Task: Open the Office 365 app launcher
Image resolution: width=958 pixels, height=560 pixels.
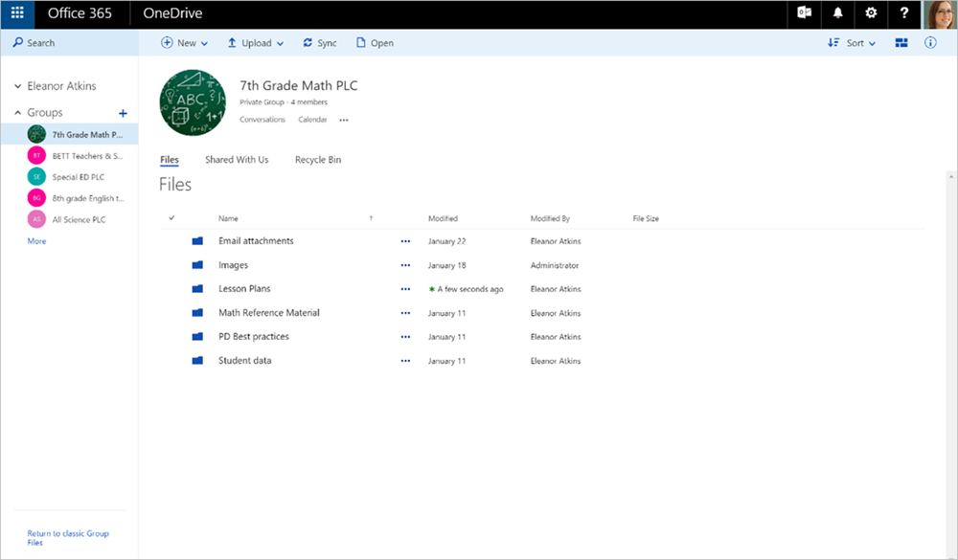Action: [x=16, y=13]
